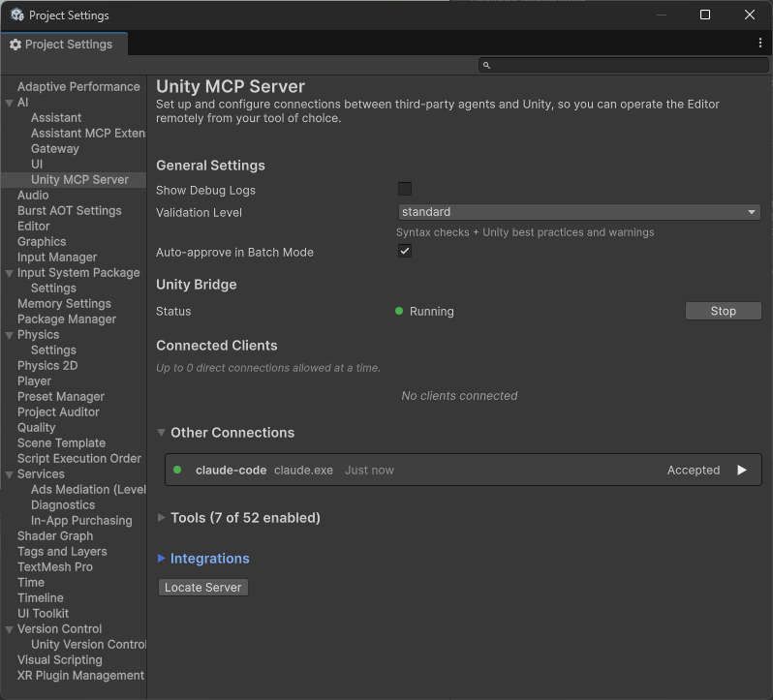773x700 pixels.
Task: Click the search magnifier icon
Action: click(486, 65)
